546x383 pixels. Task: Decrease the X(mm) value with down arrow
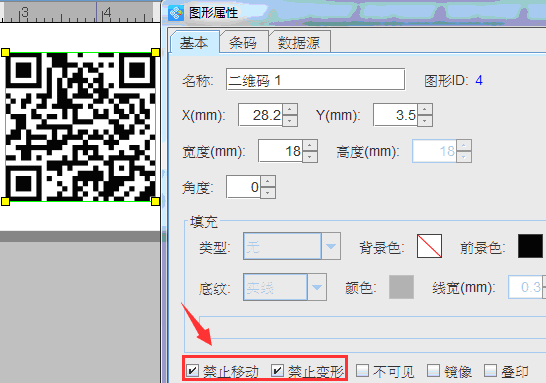coord(290,121)
